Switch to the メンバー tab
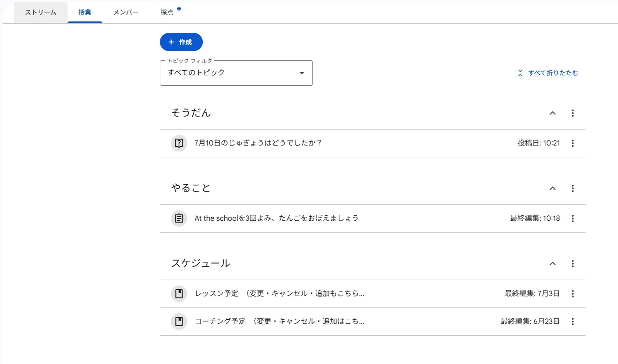618x364 pixels. pyautogui.click(x=126, y=12)
